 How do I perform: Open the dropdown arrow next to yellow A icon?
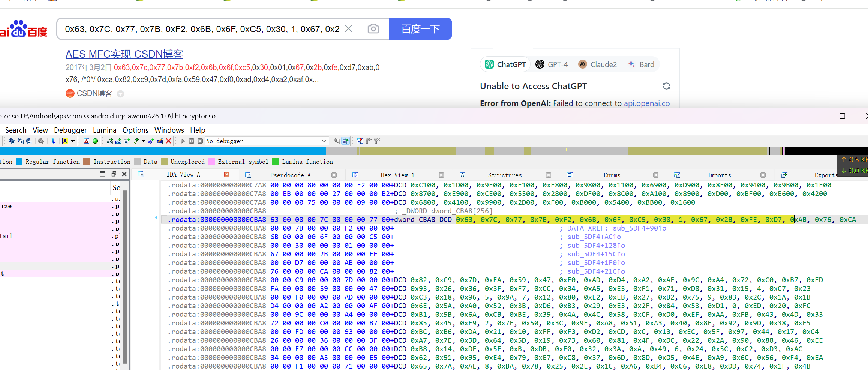73,141
